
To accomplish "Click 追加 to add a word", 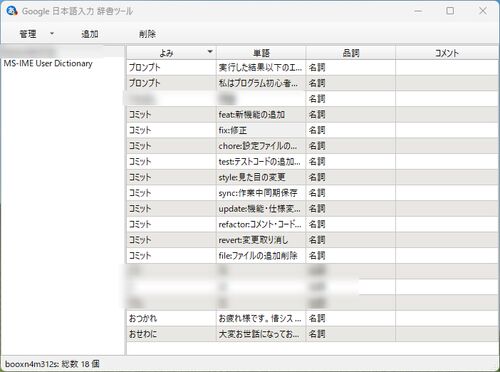I will [x=90, y=34].
